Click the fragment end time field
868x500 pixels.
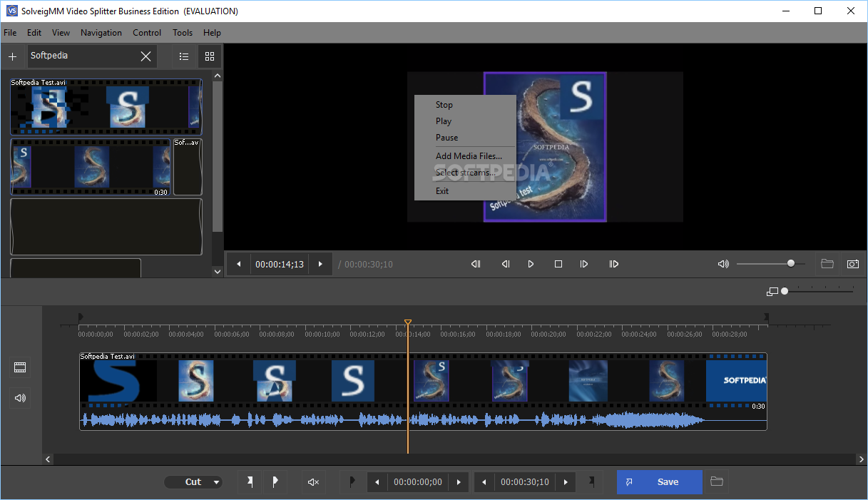pyautogui.click(x=525, y=482)
